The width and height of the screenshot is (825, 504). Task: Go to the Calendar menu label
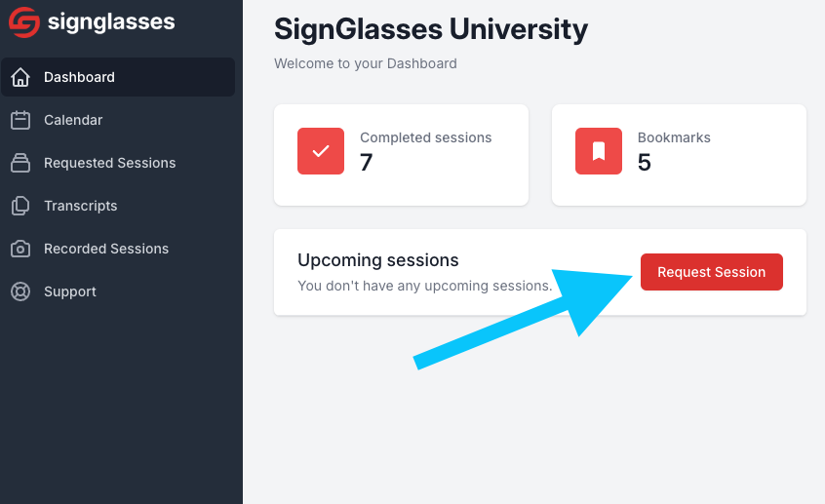[73, 120]
